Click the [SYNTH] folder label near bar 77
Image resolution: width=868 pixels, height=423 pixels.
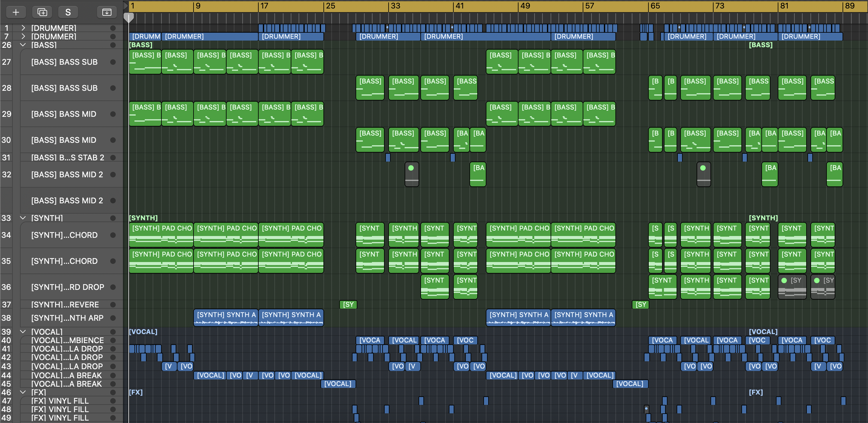click(x=763, y=218)
